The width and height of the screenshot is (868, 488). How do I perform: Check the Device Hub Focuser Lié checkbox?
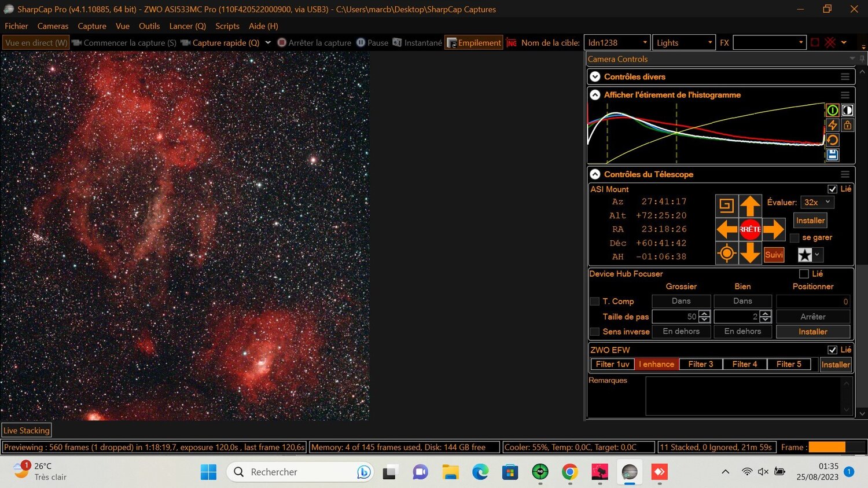pyautogui.click(x=804, y=274)
